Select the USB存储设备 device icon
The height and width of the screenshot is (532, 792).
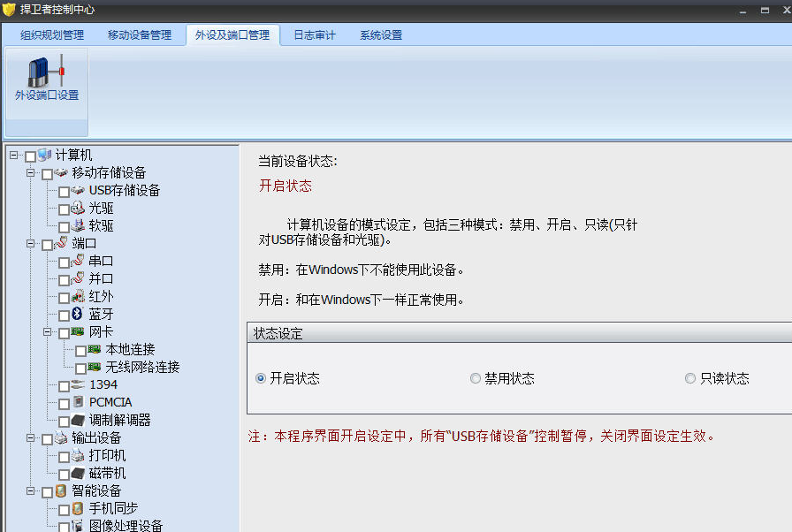point(79,190)
